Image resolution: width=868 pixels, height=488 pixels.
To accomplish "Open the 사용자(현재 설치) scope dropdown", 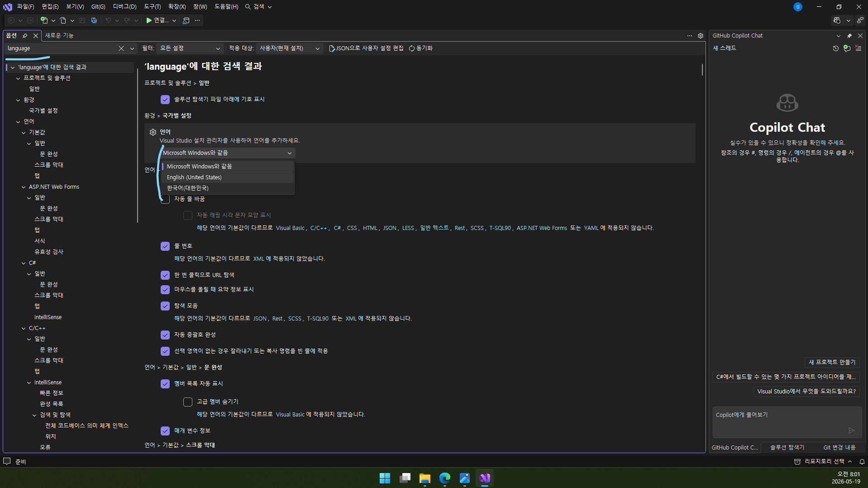I will [x=290, y=48].
